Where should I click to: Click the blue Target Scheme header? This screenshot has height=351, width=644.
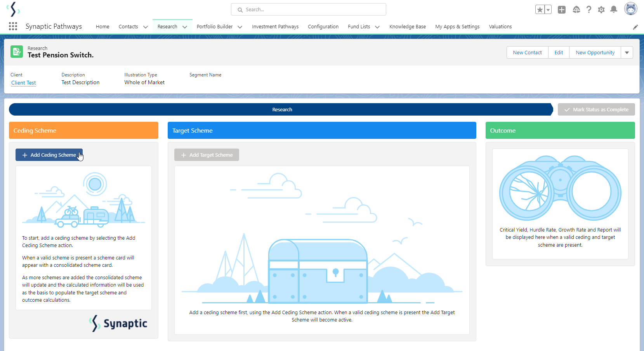point(322,130)
